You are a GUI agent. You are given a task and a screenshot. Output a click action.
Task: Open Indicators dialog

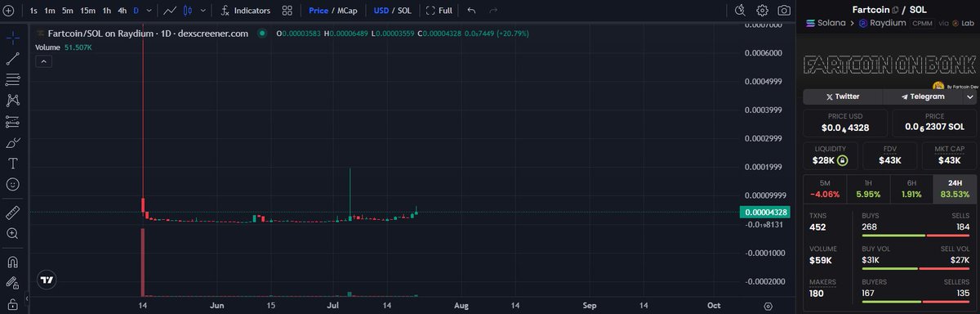245,11
